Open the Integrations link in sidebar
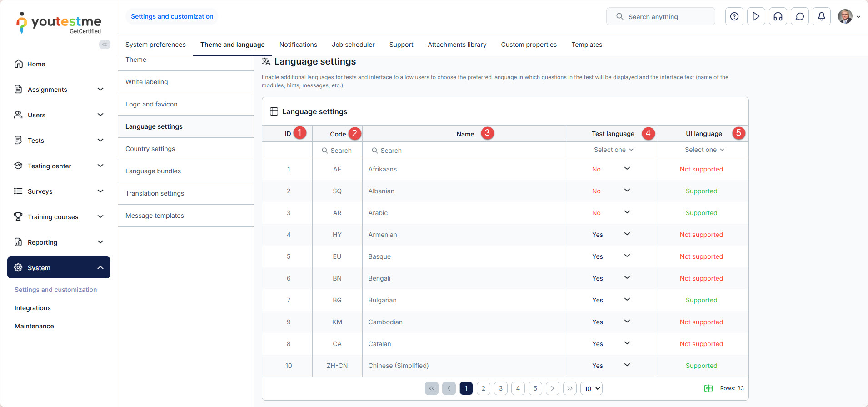 click(33, 308)
